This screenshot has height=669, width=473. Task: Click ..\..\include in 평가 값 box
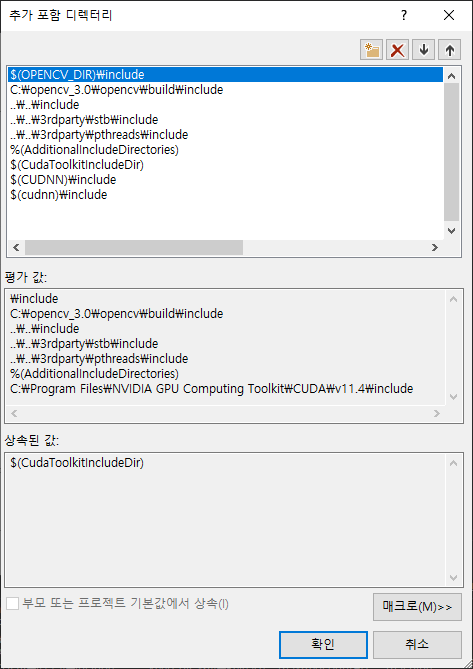coord(44,329)
